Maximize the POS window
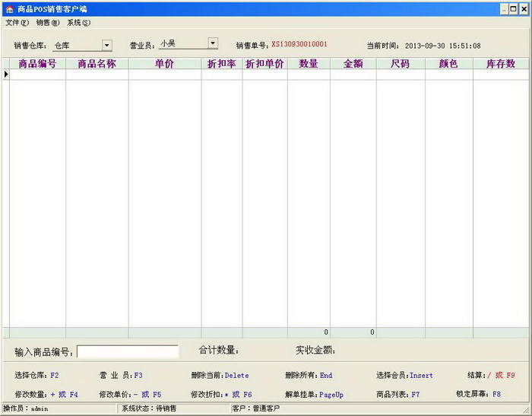Image resolution: width=532 pixels, height=416 pixels. coord(513,9)
